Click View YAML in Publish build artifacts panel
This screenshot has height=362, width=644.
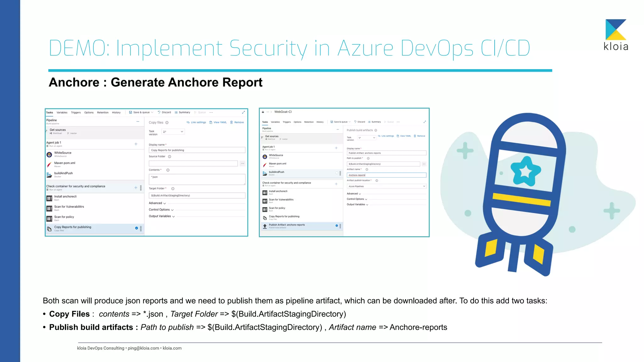pos(404,136)
